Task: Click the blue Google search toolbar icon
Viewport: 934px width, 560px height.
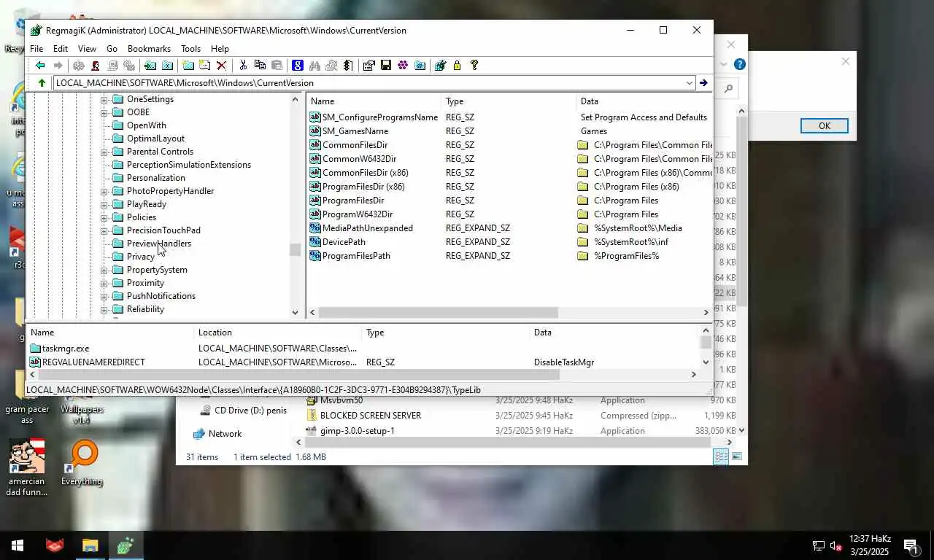Action: (298, 66)
